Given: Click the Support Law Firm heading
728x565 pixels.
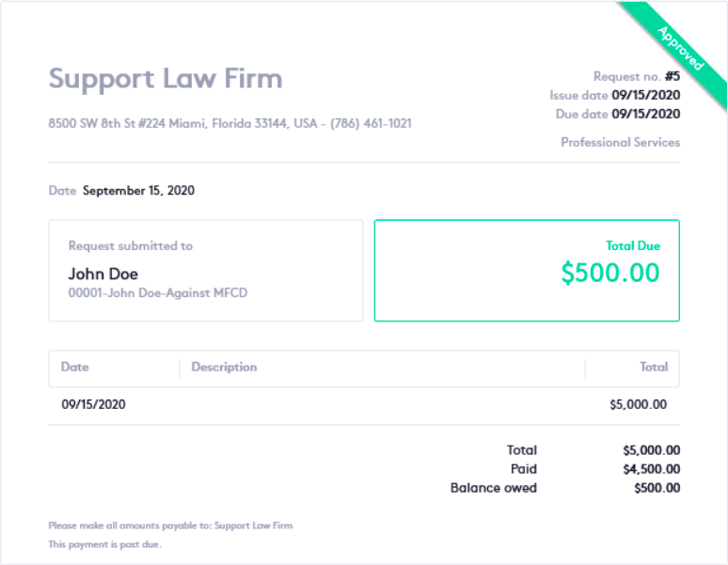Looking at the screenshot, I should click(166, 78).
